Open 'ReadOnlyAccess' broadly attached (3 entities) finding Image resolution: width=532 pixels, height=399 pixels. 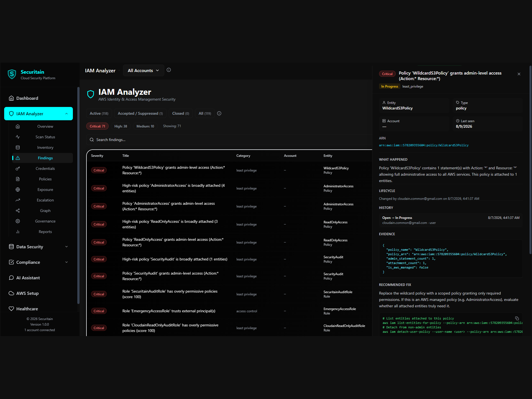click(x=229, y=224)
